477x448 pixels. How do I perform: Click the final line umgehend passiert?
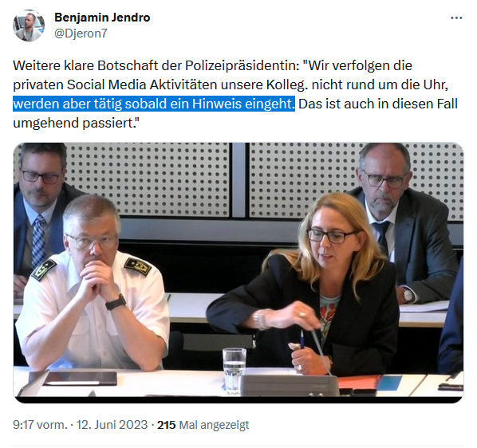(76, 123)
